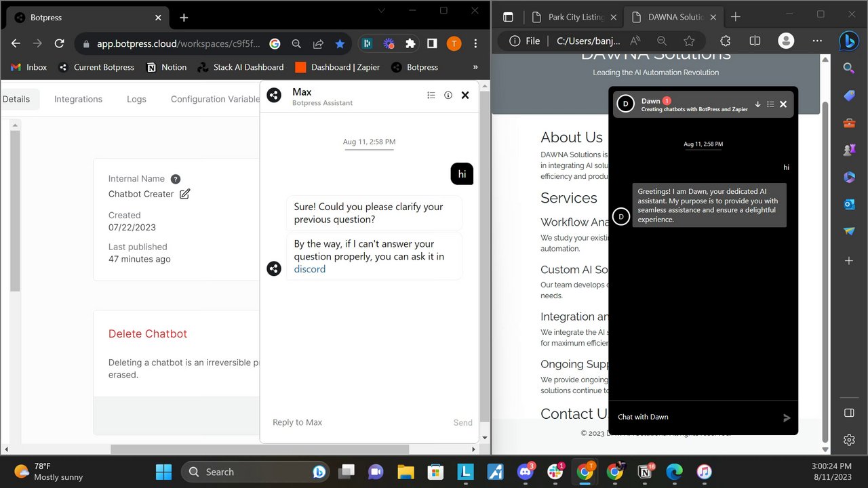Open the Current Botpress bookmark
The height and width of the screenshot is (488, 868).
pyautogui.click(x=96, y=67)
